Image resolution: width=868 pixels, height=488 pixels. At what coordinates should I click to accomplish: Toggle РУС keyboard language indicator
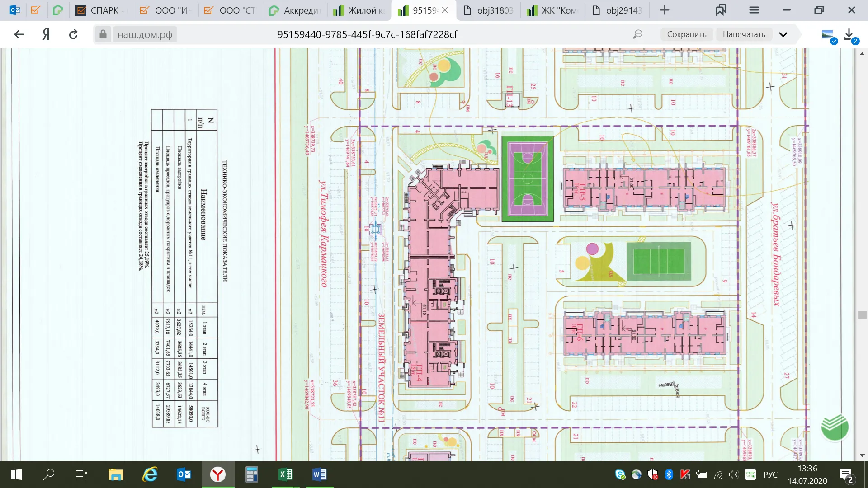pyautogui.click(x=770, y=474)
